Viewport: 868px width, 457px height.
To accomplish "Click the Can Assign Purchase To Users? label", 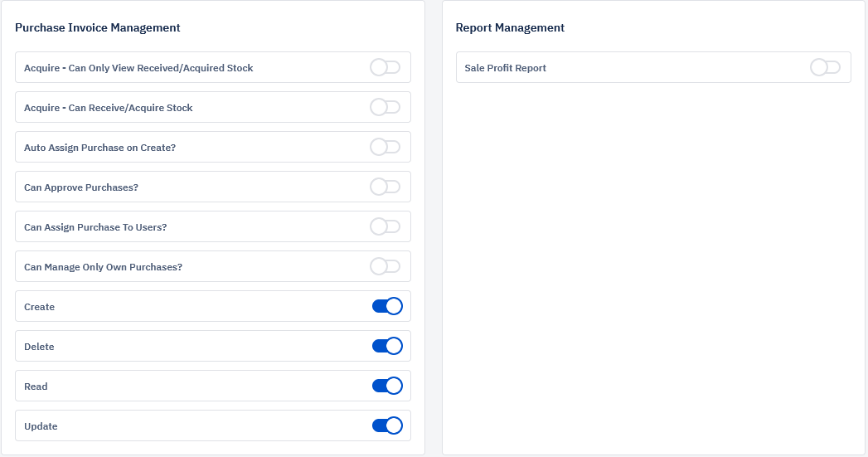I will pyautogui.click(x=95, y=227).
